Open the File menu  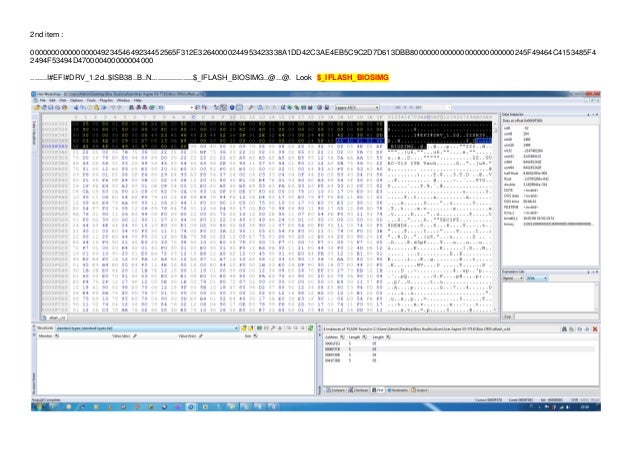point(42,100)
